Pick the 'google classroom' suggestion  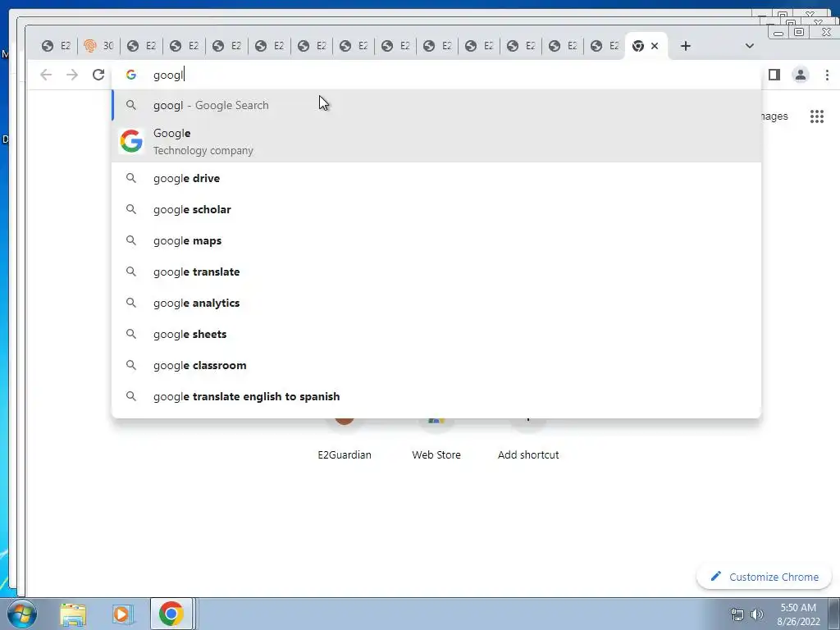(436, 365)
